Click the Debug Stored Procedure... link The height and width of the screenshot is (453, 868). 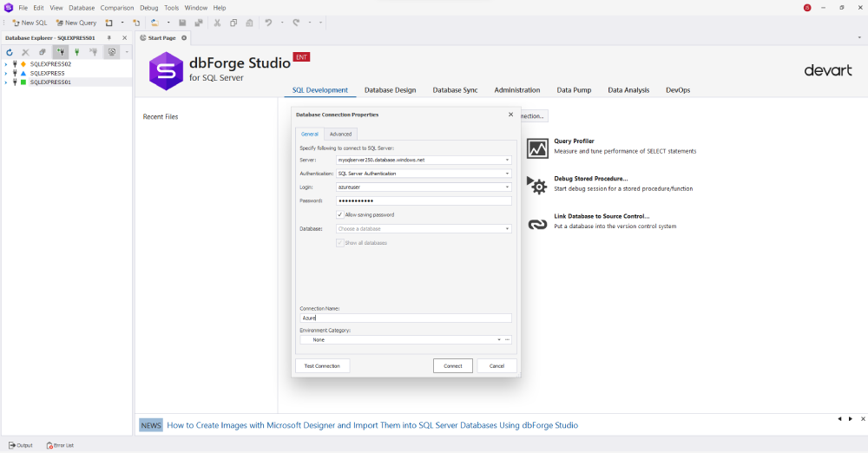coord(590,179)
